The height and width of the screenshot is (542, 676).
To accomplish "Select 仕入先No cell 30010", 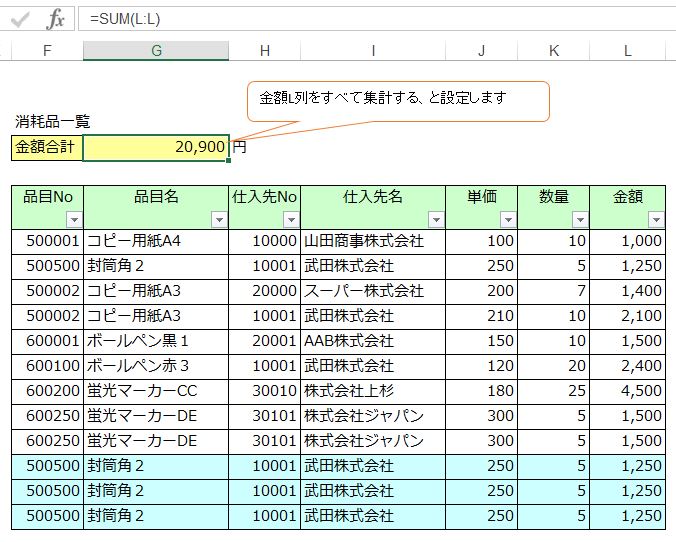I will [x=265, y=392].
